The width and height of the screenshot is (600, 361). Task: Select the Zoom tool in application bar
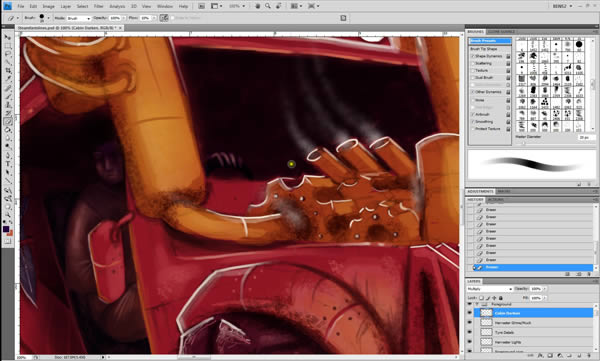click(268, 6)
